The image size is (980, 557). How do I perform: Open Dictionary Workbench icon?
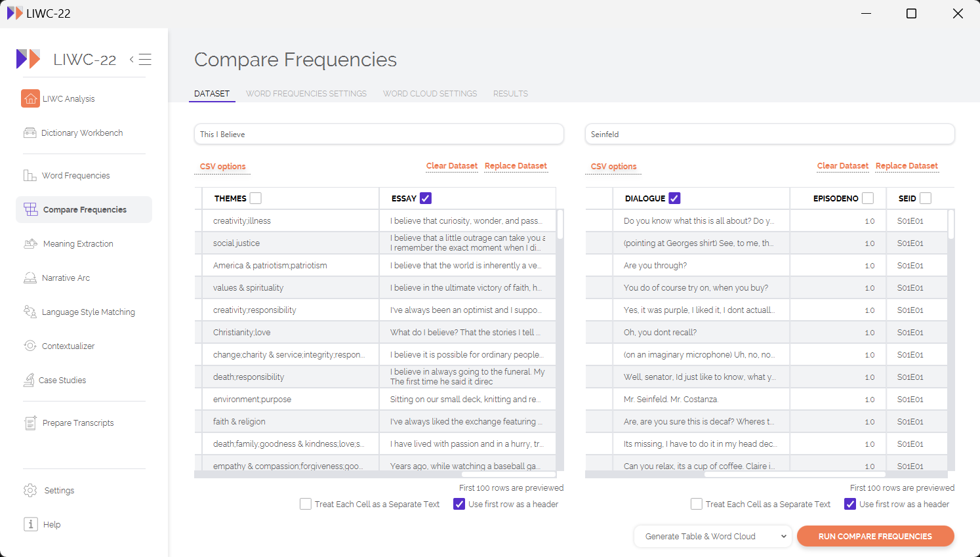(30, 133)
